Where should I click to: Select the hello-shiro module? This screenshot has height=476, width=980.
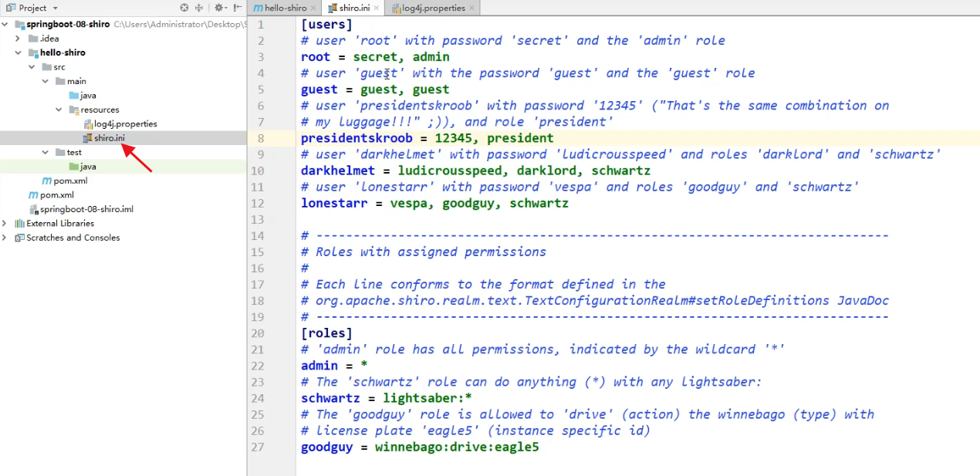63,52
